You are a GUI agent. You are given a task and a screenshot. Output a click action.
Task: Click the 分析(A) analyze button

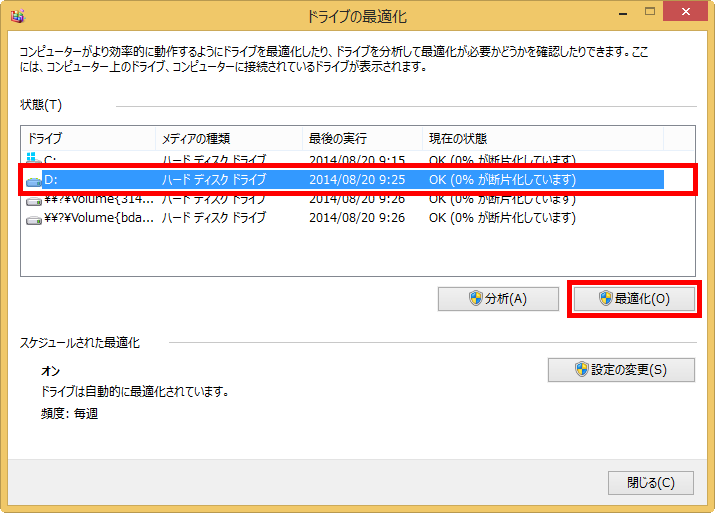[x=498, y=299]
